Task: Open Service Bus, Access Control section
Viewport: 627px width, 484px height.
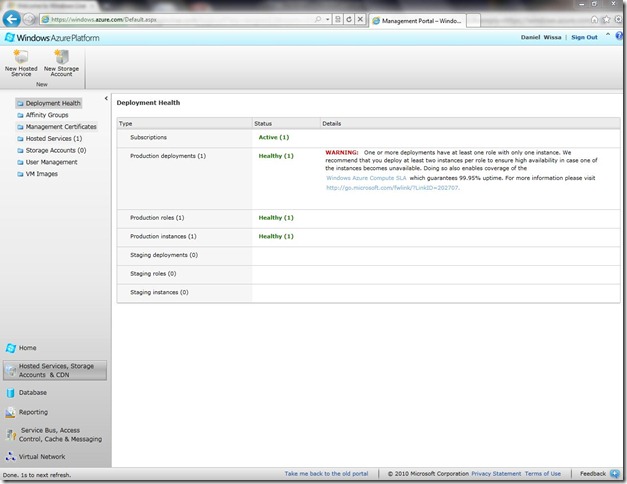Action: (x=60, y=434)
